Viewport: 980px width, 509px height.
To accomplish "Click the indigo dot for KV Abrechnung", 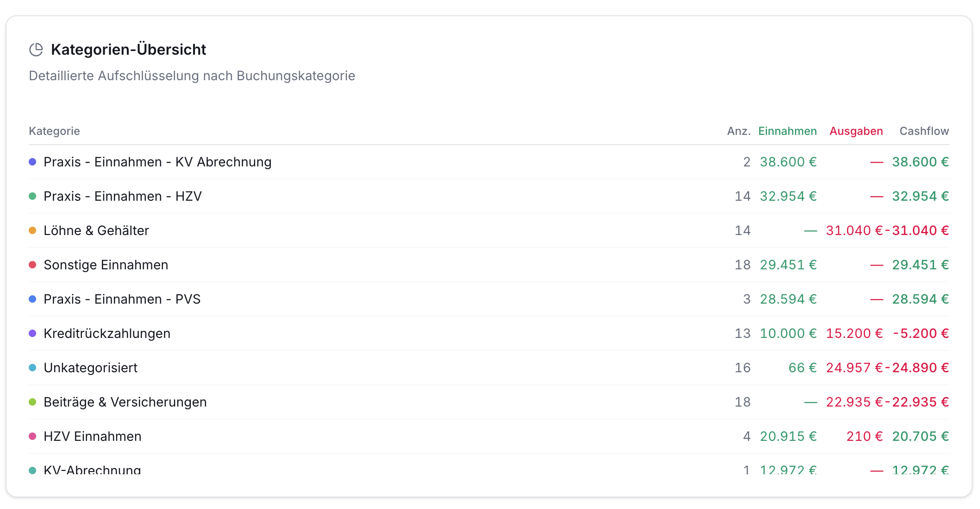I will click(x=32, y=162).
